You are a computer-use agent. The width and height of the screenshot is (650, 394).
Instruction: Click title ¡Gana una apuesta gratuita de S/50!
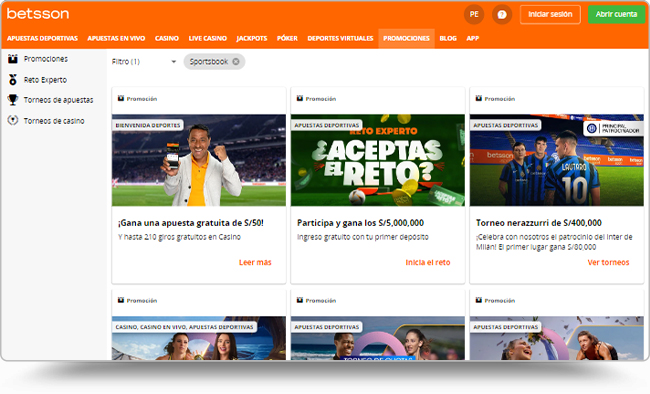click(191, 223)
